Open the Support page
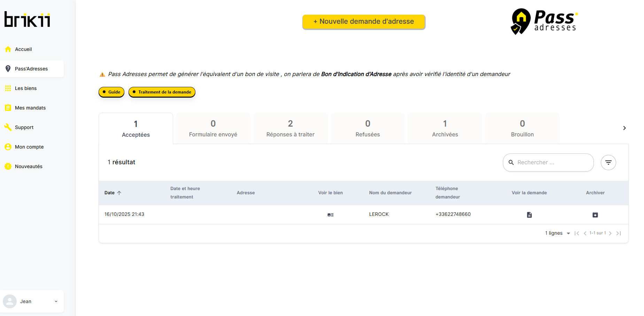This screenshot has height=316, width=644. (x=24, y=127)
